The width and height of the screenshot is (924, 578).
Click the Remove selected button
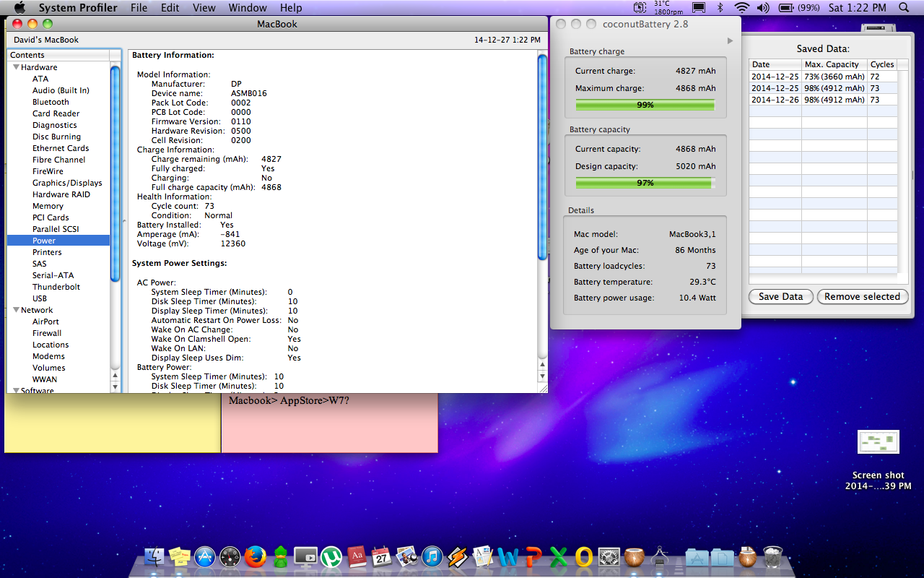coord(862,296)
